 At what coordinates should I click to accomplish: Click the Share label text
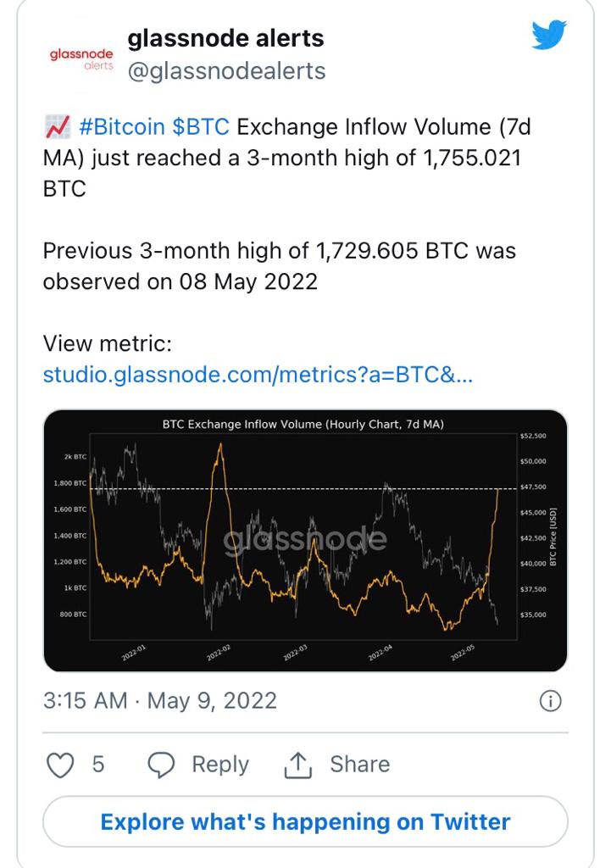(x=359, y=765)
